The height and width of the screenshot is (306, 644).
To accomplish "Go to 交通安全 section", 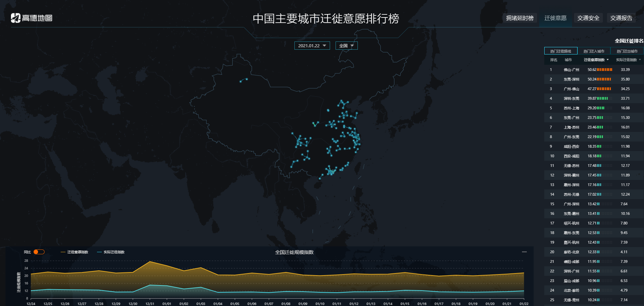I will pos(588,18).
